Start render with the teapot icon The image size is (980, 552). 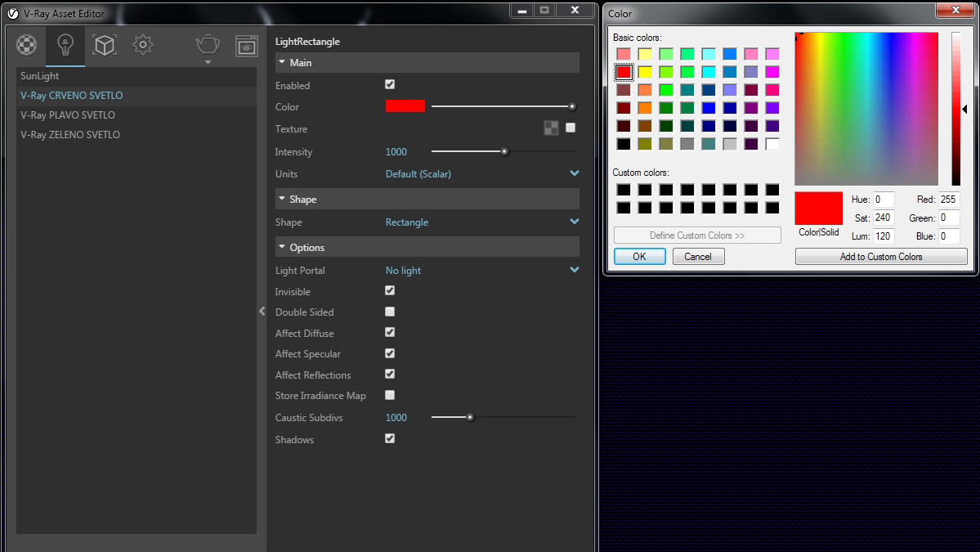208,44
